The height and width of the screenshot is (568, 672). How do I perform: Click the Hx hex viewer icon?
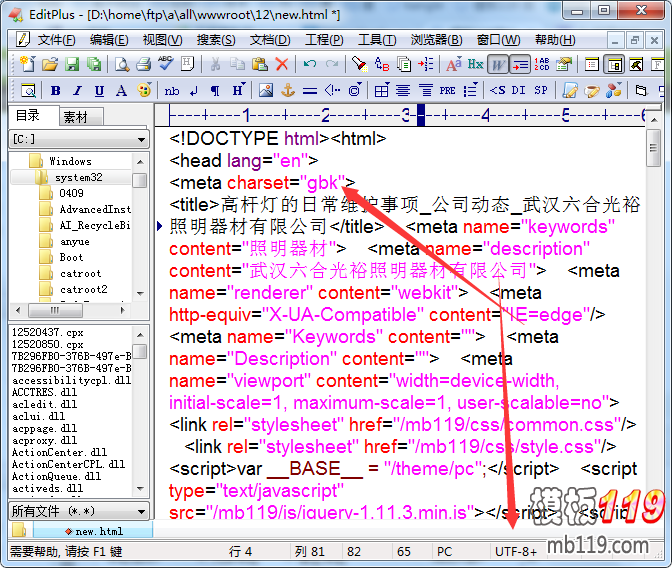pos(475,64)
